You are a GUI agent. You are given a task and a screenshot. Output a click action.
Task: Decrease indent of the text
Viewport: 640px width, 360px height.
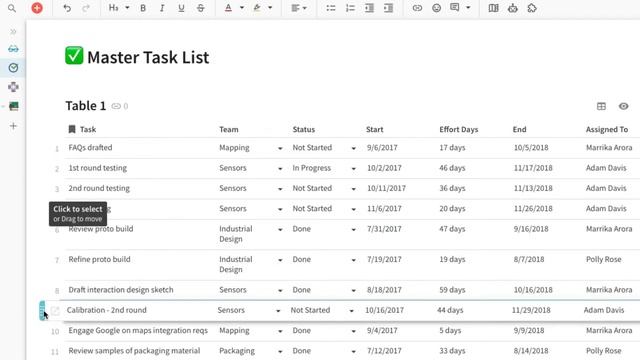point(369,8)
